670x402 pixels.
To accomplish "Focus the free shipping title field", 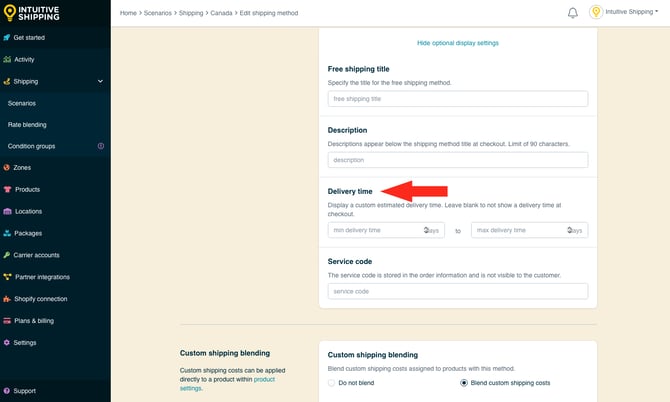I will tap(458, 99).
